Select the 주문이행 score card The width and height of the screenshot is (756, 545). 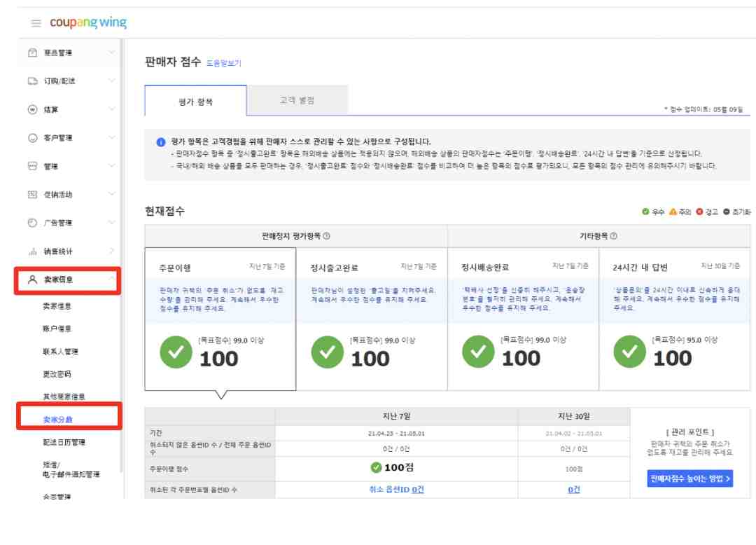tap(220, 319)
